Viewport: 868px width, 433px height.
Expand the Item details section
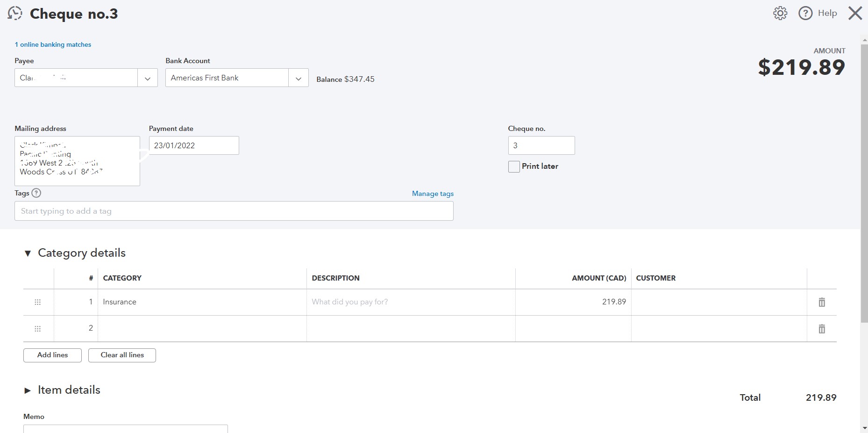[x=28, y=390]
